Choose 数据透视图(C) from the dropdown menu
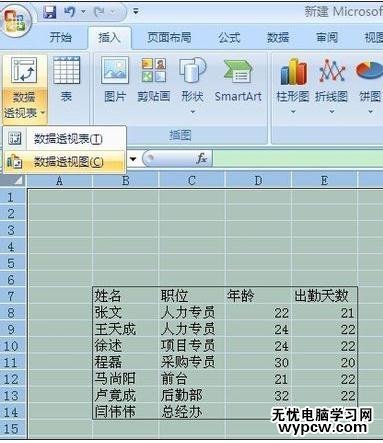The width and height of the screenshot is (383, 443). (65, 162)
